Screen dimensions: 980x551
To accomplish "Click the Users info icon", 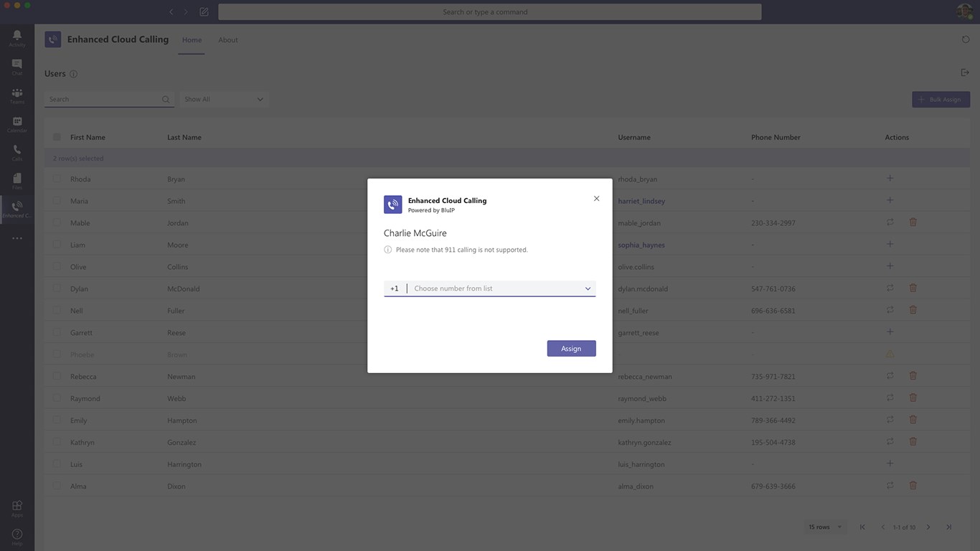I will tap(73, 74).
